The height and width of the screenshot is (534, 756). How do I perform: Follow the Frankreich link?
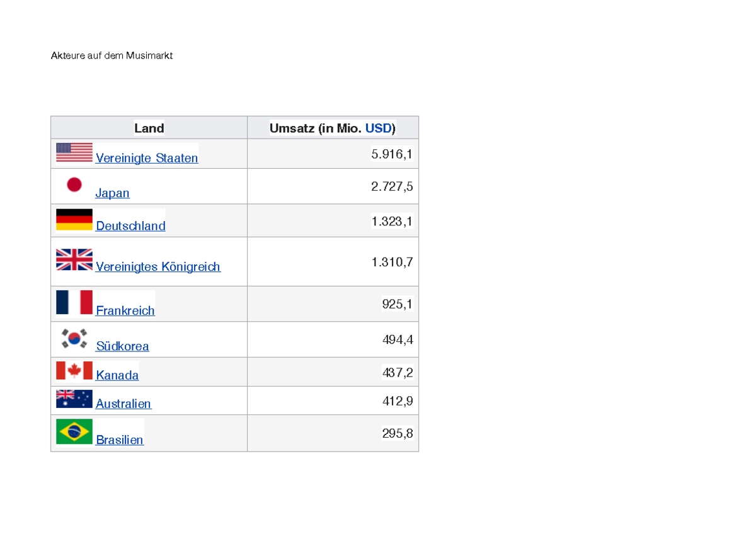[x=125, y=311]
